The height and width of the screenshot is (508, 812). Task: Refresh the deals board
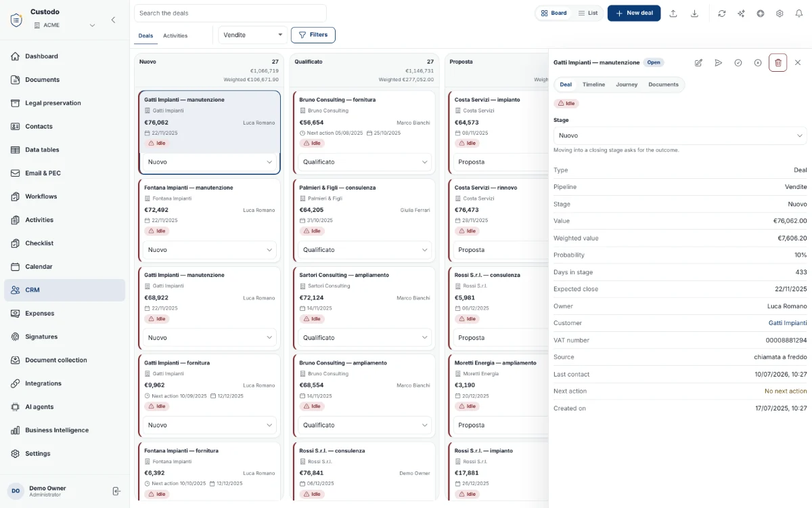(x=722, y=14)
